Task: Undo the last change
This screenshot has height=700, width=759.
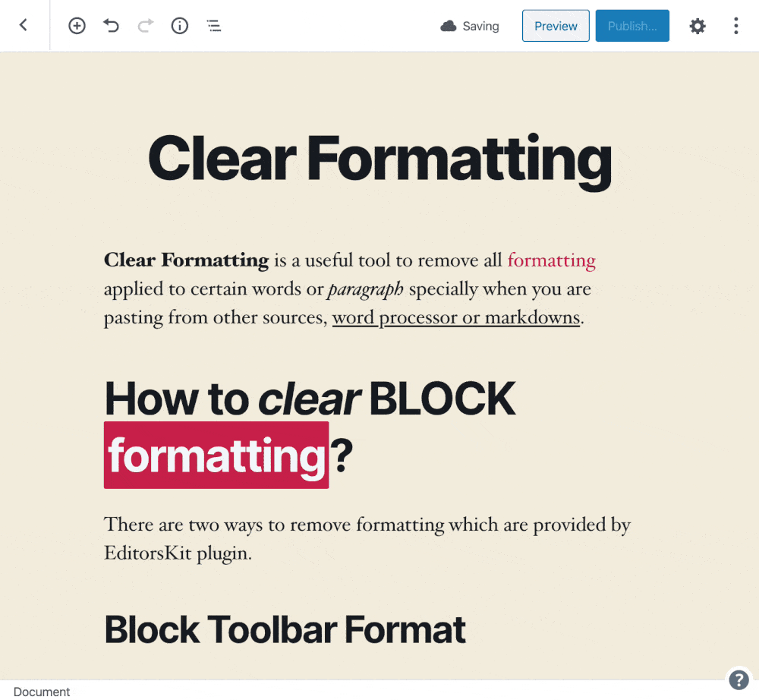Action: pyautogui.click(x=111, y=26)
